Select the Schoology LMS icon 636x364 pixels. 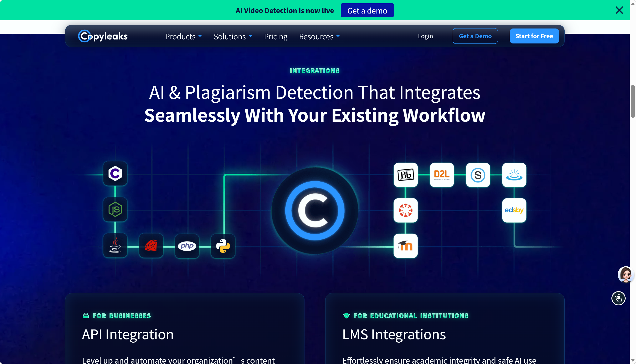pyautogui.click(x=478, y=175)
